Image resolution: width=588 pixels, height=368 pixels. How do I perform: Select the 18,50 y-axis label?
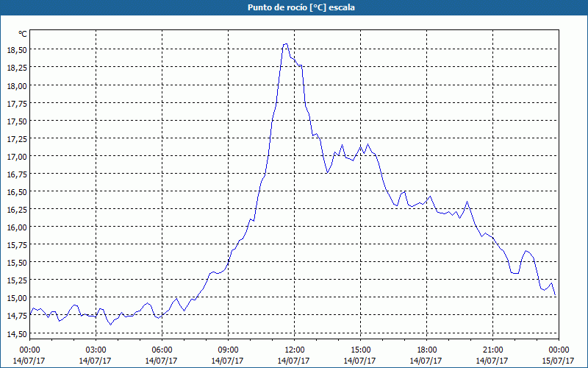click(17, 50)
